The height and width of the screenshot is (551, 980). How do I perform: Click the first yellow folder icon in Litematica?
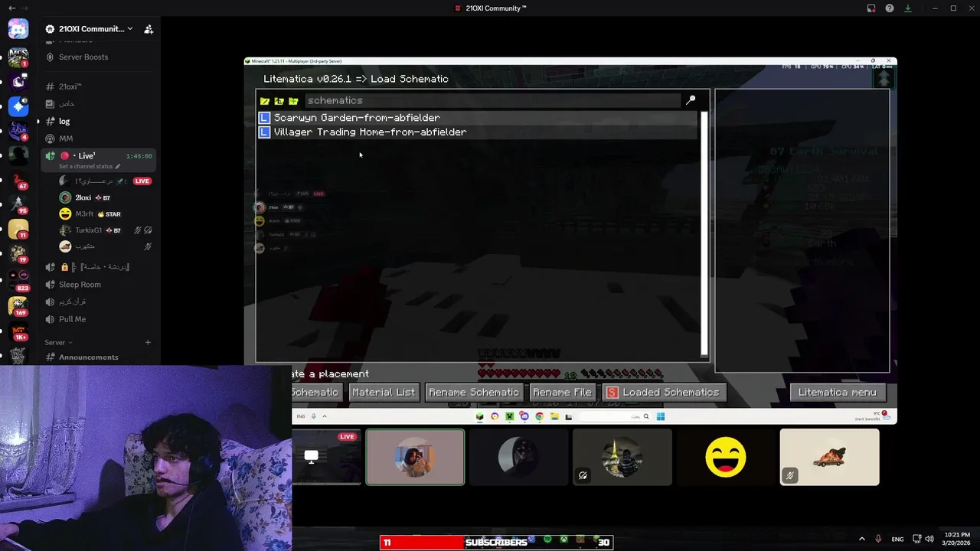pyautogui.click(x=265, y=100)
